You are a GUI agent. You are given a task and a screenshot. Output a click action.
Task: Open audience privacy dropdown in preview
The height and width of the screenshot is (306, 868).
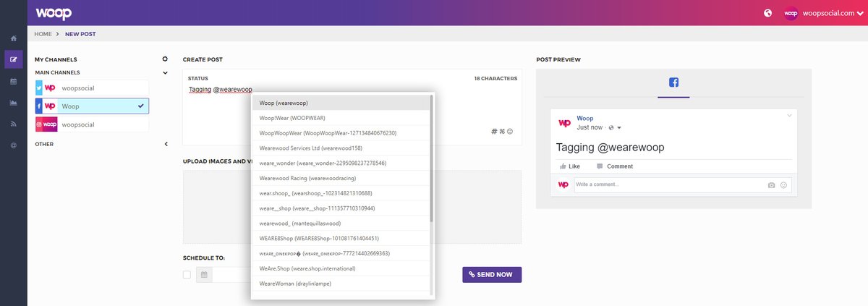[x=614, y=128]
